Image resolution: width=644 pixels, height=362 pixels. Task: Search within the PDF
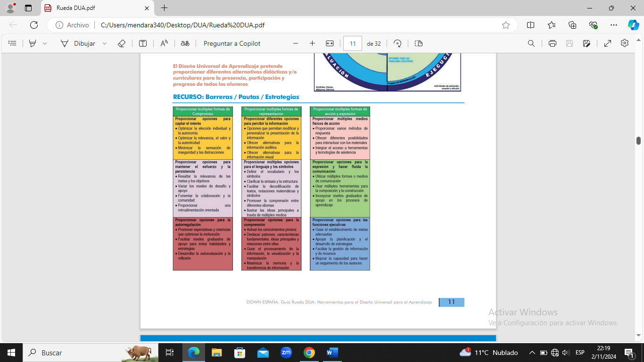click(531, 43)
